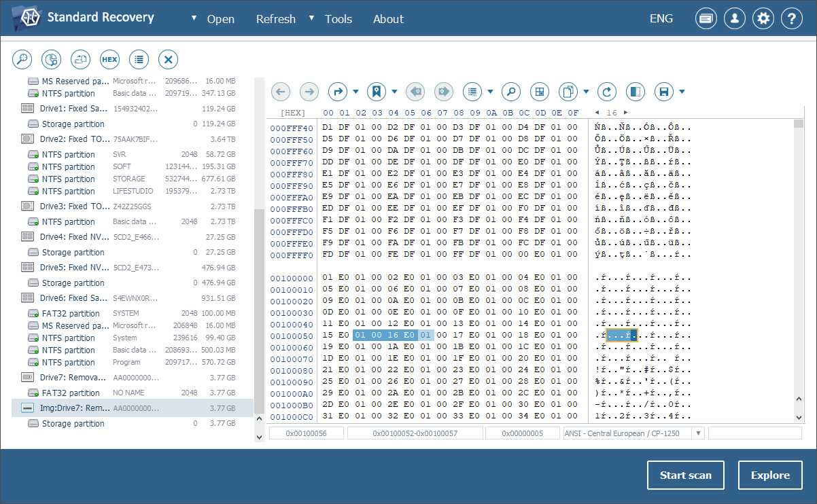Expand the go-to position dropdown arrow
817x504 pixels.
pyautogui.click(x=355, y=91)
